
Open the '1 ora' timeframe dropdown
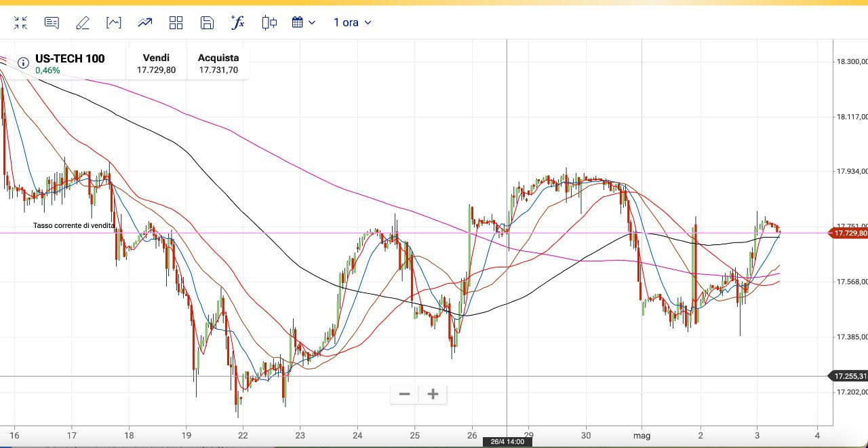(352, 23)
